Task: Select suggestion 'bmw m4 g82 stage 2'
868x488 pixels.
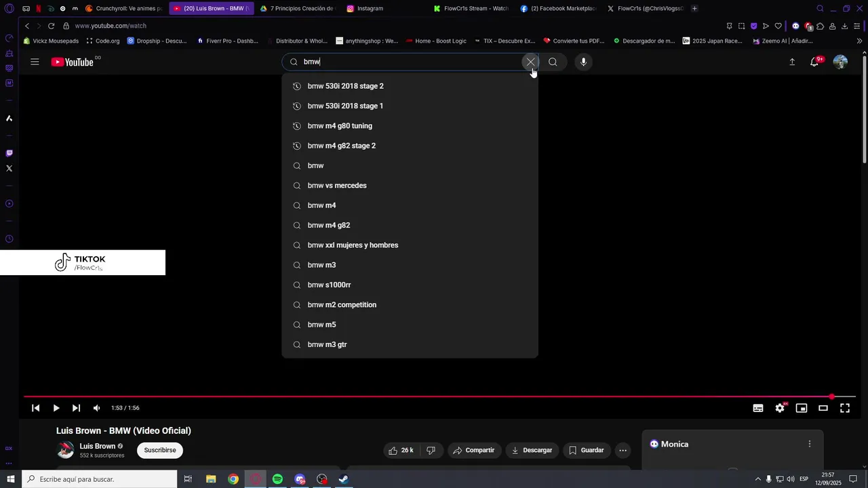Action: tap(410, 146)
